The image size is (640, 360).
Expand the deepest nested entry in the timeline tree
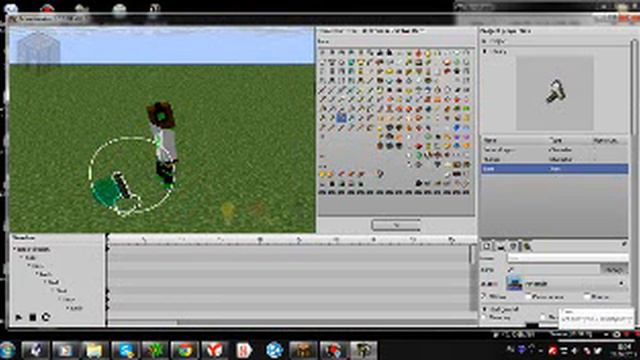68,308
